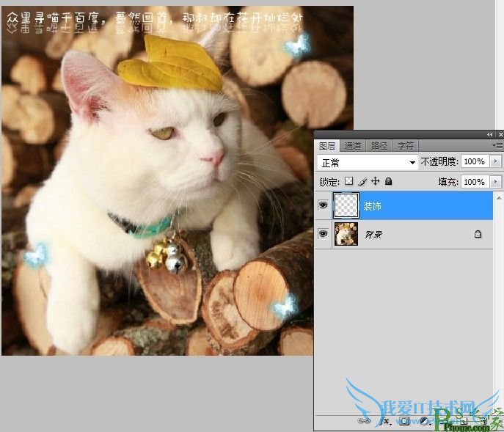The image size is (504, 432).
Task: Click the 不透明度 100% value field
Action: (475, 161)
